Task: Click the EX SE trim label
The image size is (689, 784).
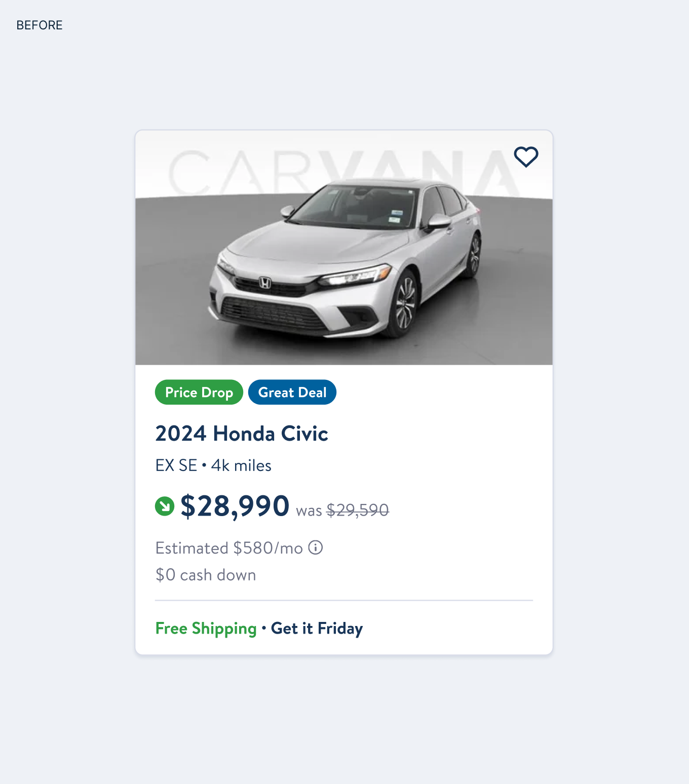Action: tap(176, 465)
